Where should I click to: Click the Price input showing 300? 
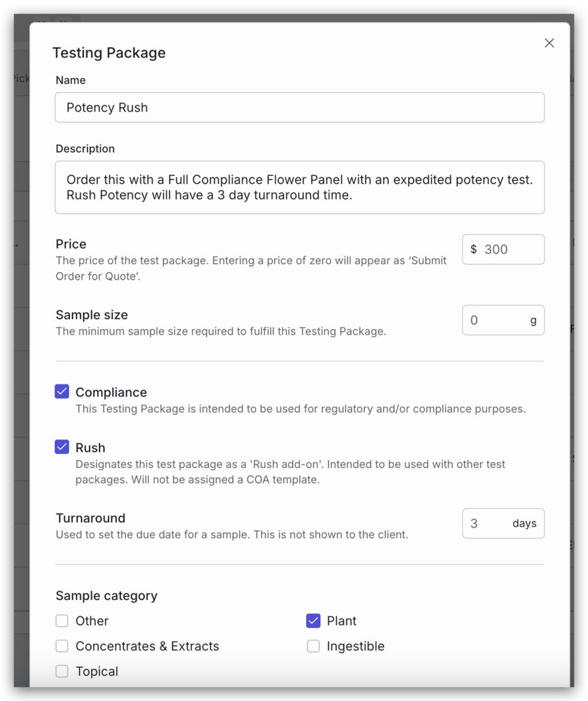(503, 249)
